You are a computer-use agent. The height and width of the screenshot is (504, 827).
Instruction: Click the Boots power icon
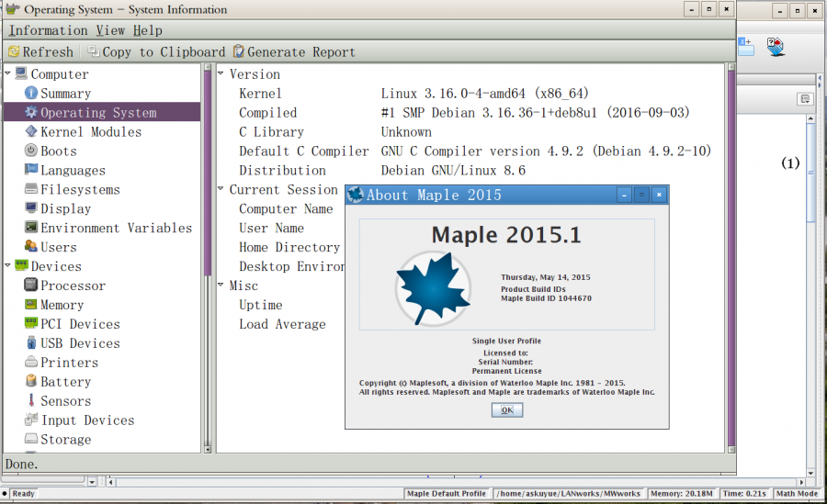(31, 151)
